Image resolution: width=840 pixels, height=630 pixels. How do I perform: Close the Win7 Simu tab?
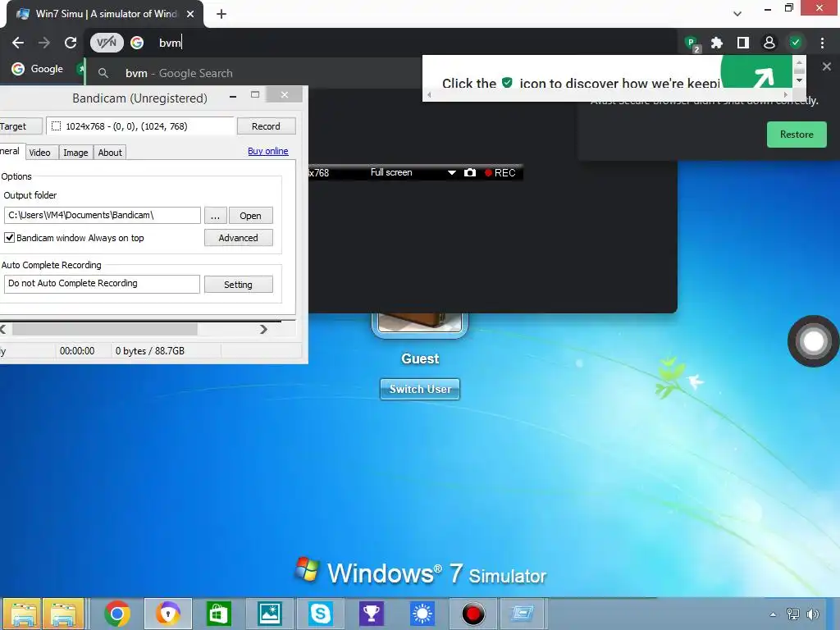(x=190, y=14)
